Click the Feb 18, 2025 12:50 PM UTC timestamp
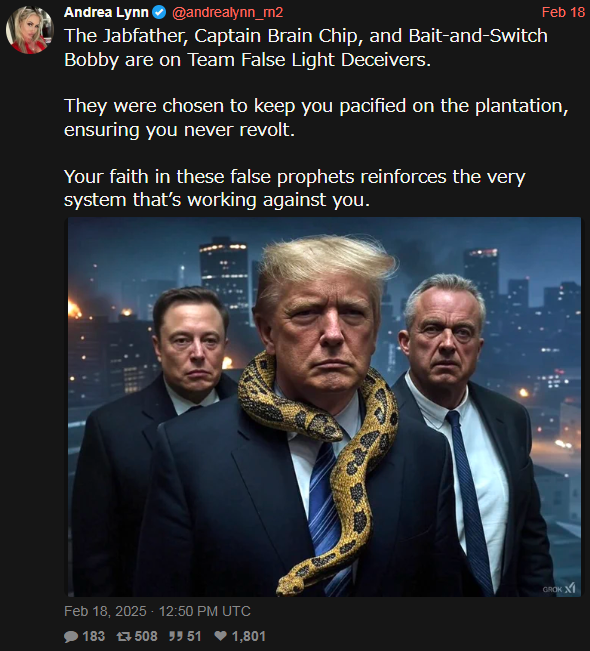The height and width of the screenshot is (651, 590). pos(157,611)
